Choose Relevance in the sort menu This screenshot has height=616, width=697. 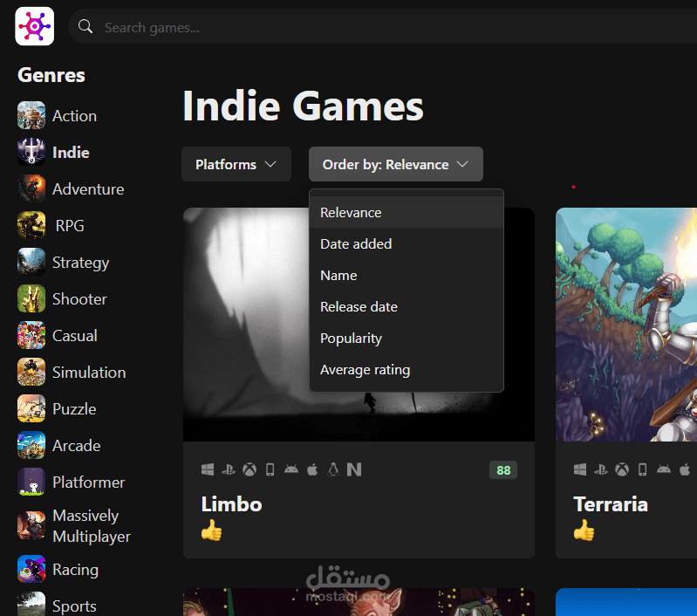click(x=407, y=212)
